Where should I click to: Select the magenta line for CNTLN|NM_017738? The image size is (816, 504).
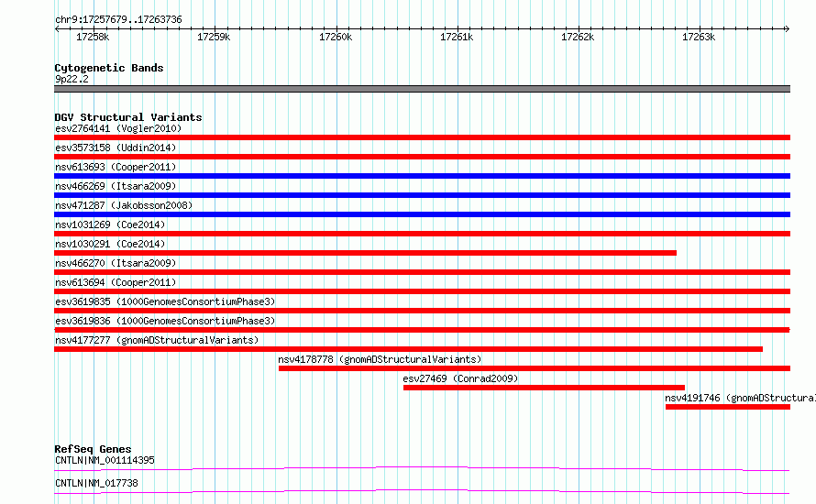pos(422,491)
